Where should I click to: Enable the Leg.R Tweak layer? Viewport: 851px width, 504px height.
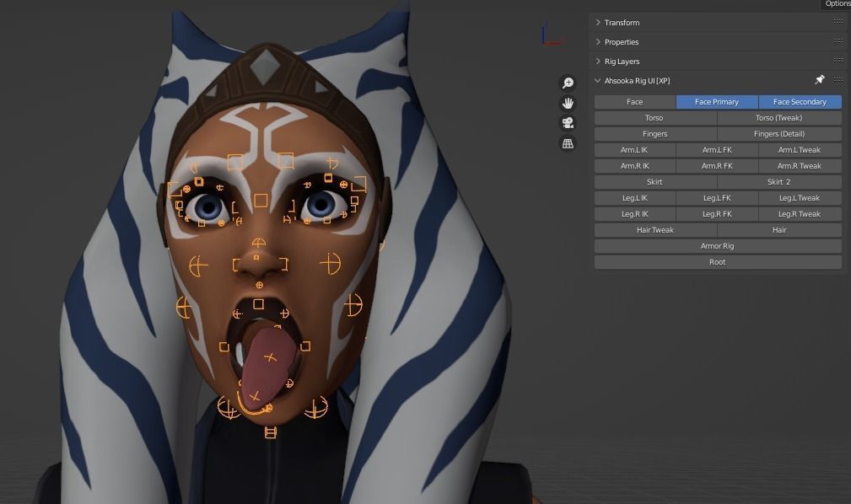coord(800,214)
